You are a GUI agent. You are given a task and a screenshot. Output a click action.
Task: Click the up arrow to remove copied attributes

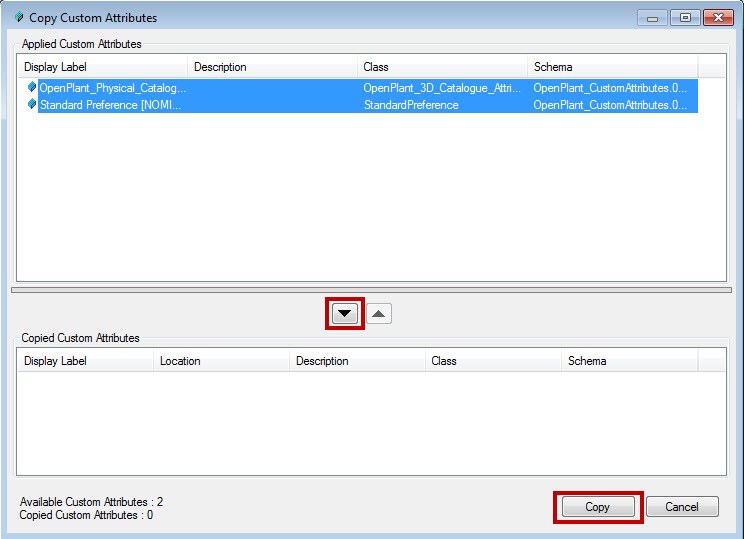(379, 314)
